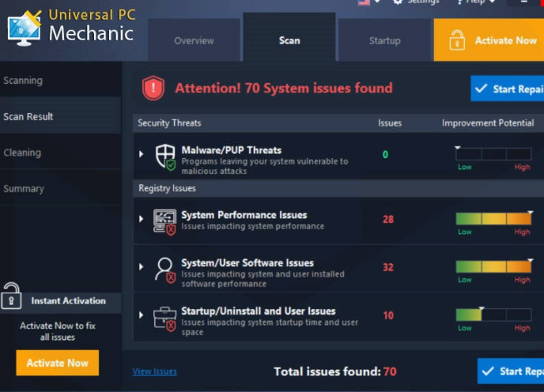Open the View Issues link
The width and height of the screenshot is (544, 392).
[154, 371]
